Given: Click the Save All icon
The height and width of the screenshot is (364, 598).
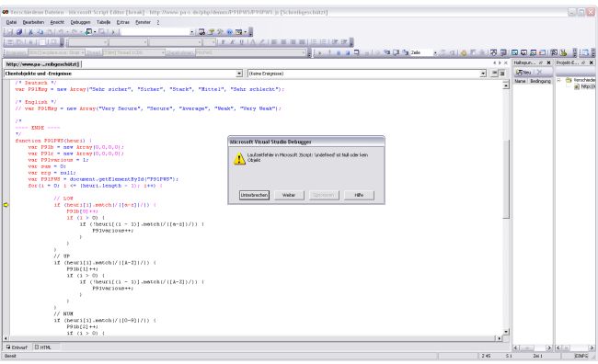Looking at the screenshot, I should click(19, 32).
